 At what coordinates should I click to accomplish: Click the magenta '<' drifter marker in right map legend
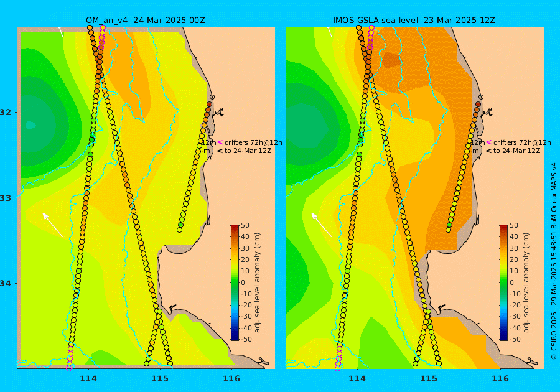[488, 142]
